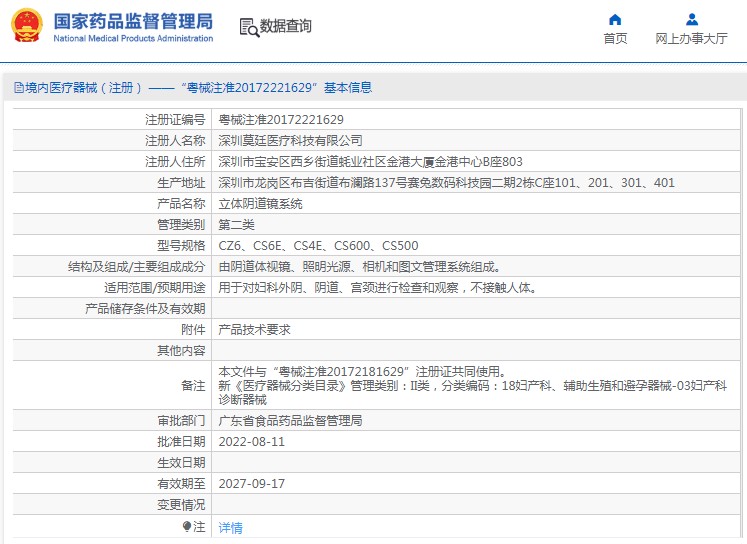
Task: Click the 适用范围/预期用途 label
Action: pyautogui.click(x=154, y=287)
